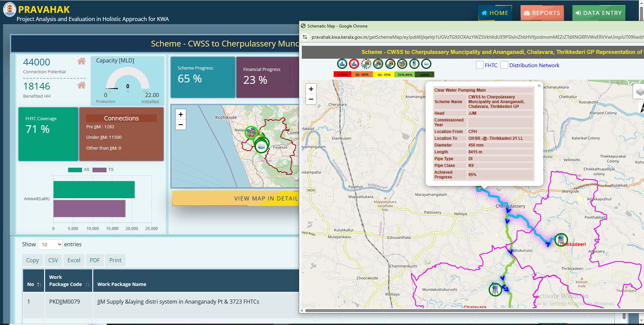644x325 pixels.
Task: Enable the Distribution Network checkbox
Action: pos(504,65)
